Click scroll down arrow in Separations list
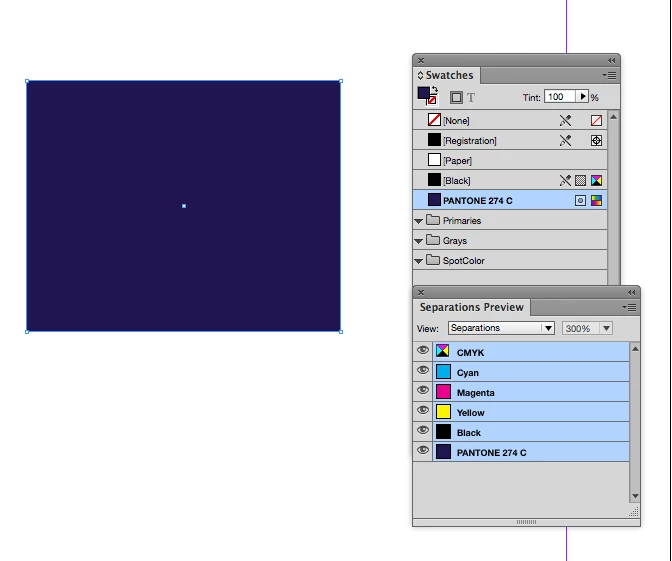The height and width of the screenshot is (561, 672). (635, 496)
